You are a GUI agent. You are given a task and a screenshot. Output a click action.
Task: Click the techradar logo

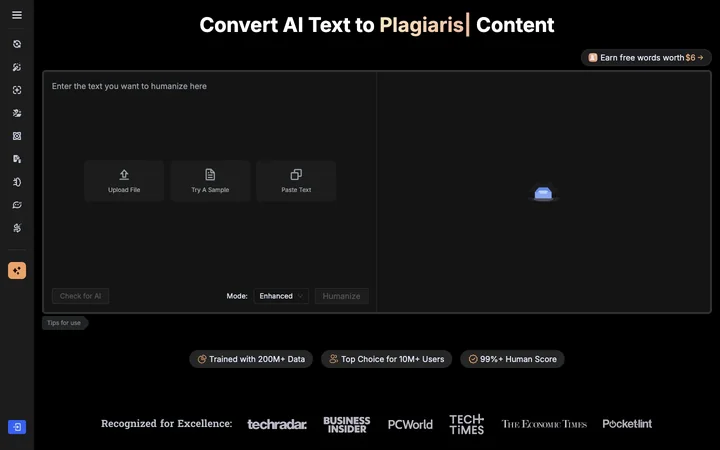277,424
